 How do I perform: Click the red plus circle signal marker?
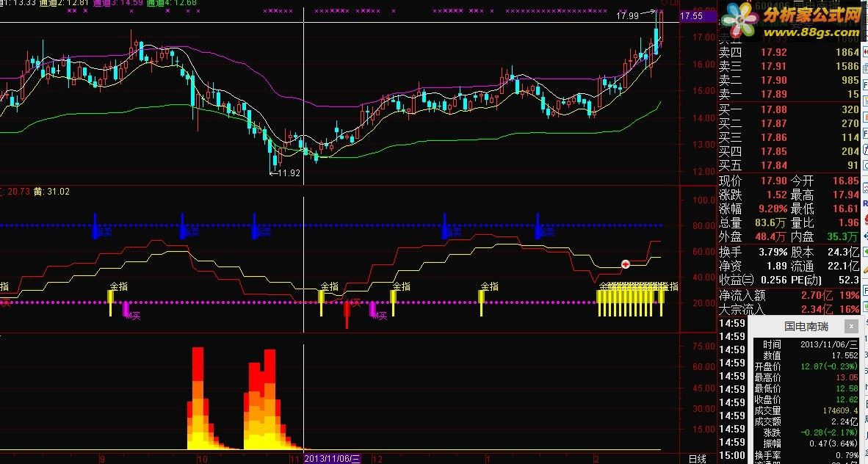tap(626, 264)
